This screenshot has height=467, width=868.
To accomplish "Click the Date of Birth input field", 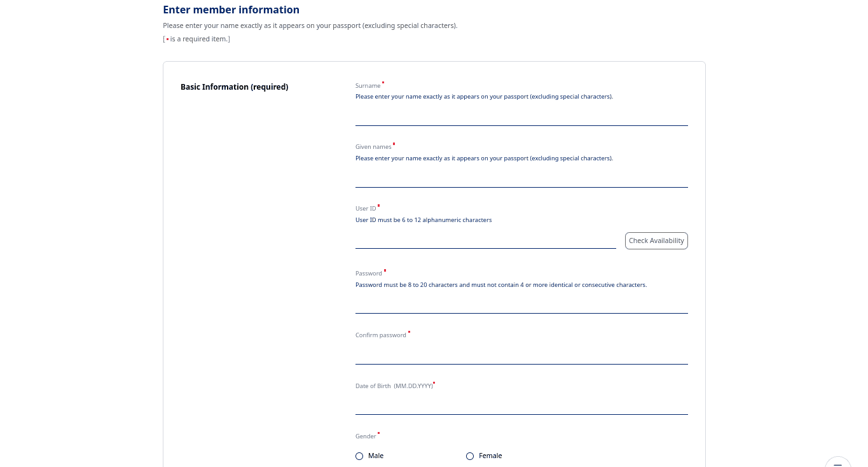I will pyautogui.click(x=521, y=405).
